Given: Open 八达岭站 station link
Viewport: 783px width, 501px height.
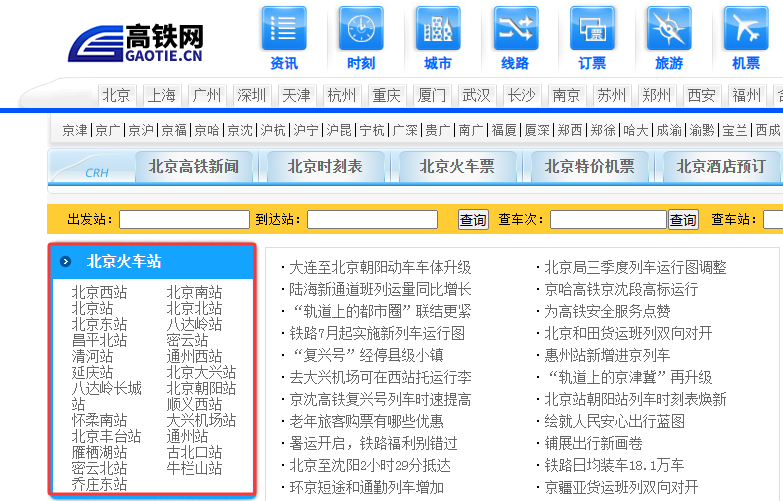Looking at the screenshot, I should click(x=194, y=324).
